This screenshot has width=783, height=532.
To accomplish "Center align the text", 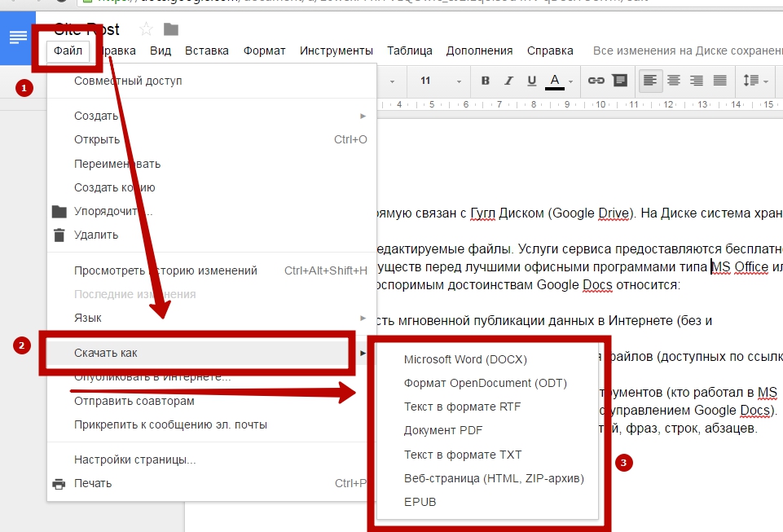I will 674,81.
